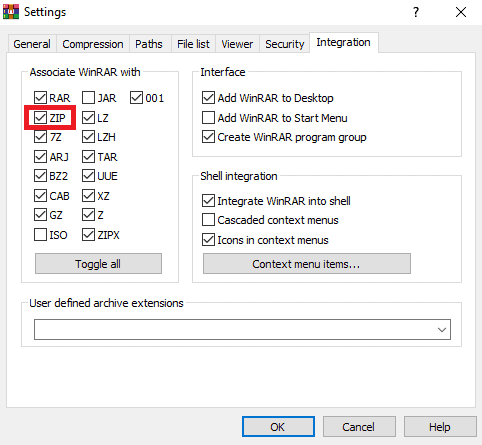
Task: Close the Settings dialog
Action: coord(461,12)
